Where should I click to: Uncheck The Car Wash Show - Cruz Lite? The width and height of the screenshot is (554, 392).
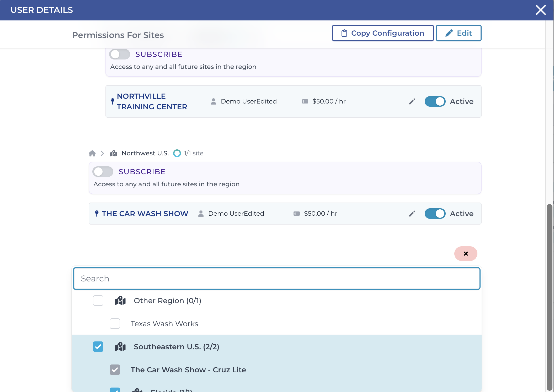click(x=115, y=370)
